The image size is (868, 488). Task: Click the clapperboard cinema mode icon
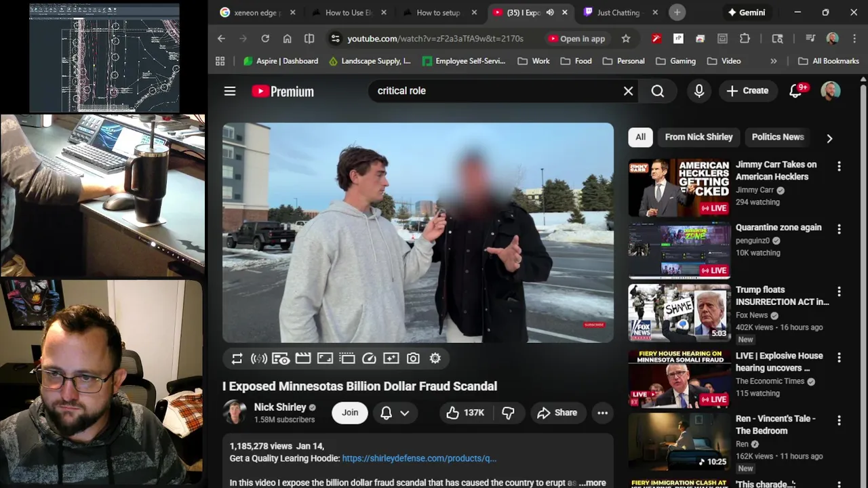click(303, 359)
